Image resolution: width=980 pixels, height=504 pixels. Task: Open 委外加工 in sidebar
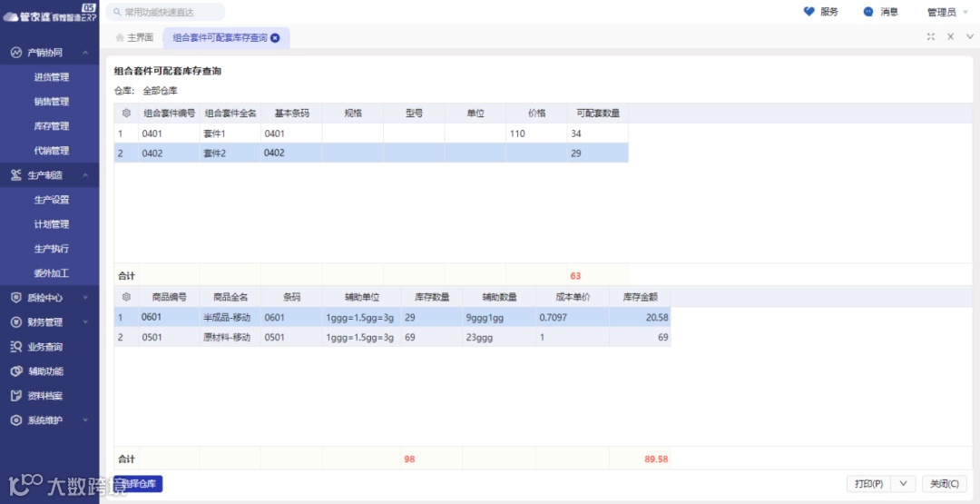(51, 273)
